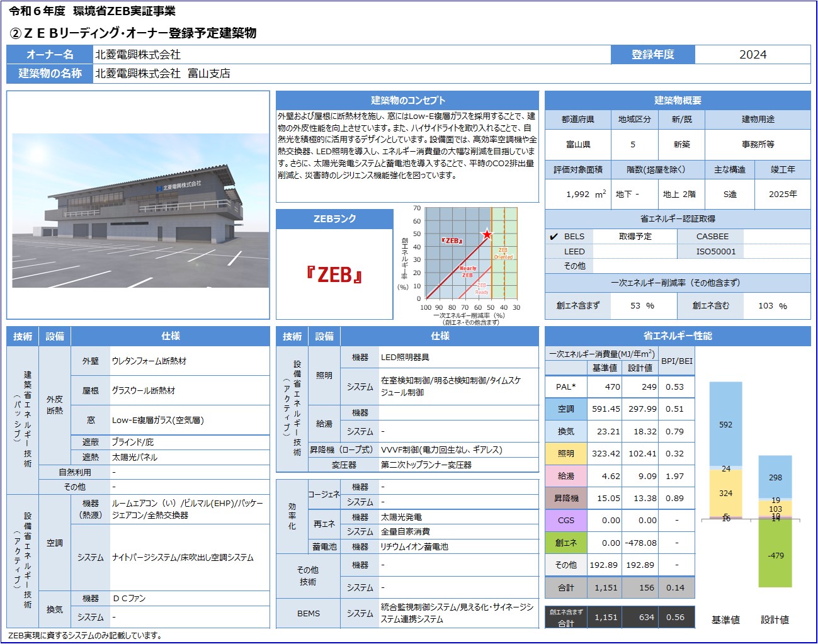Click the 第二次トップランナー変圧器 spec

(x=426, y=465)
